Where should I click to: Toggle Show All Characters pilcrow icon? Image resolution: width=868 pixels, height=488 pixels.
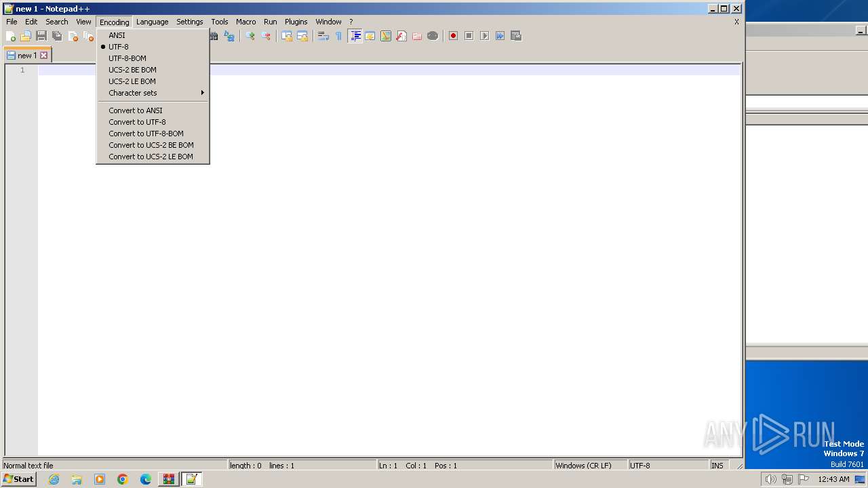click(338, 36)
